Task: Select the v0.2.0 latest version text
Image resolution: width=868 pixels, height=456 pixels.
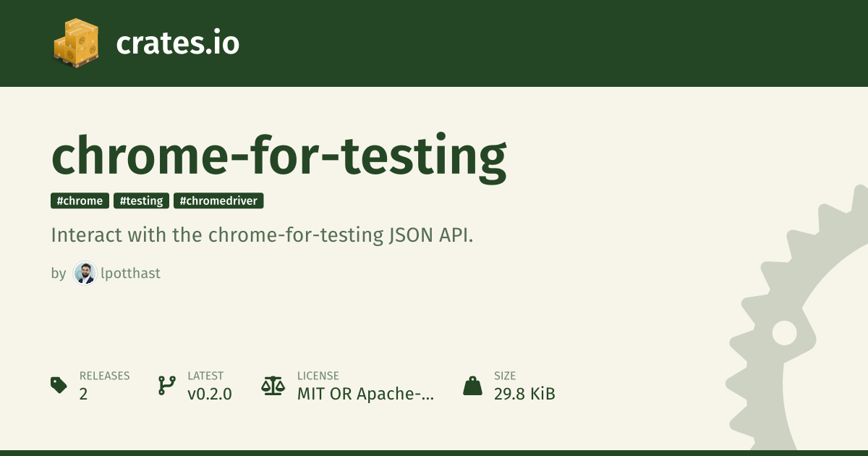Action: 210,394
